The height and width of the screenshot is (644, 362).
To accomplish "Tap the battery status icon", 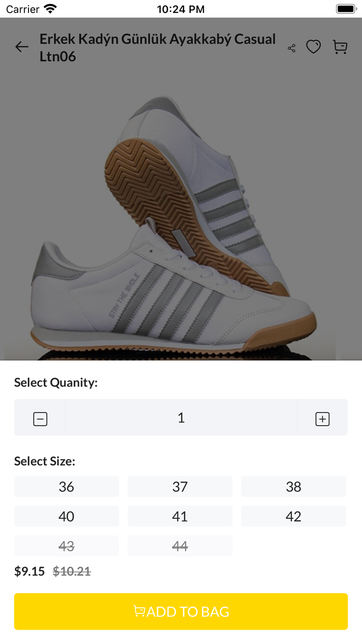I will (x=345, y=9).
